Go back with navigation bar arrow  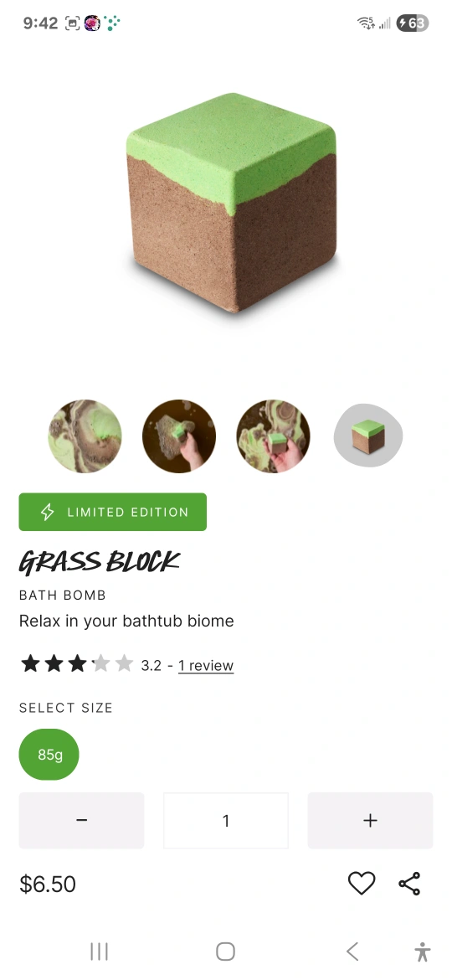tap(352, 952)
